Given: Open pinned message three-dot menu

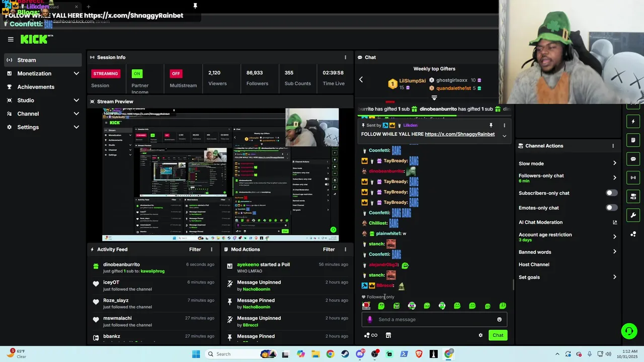Looking at the screenshot, I should tap(504, 125).
